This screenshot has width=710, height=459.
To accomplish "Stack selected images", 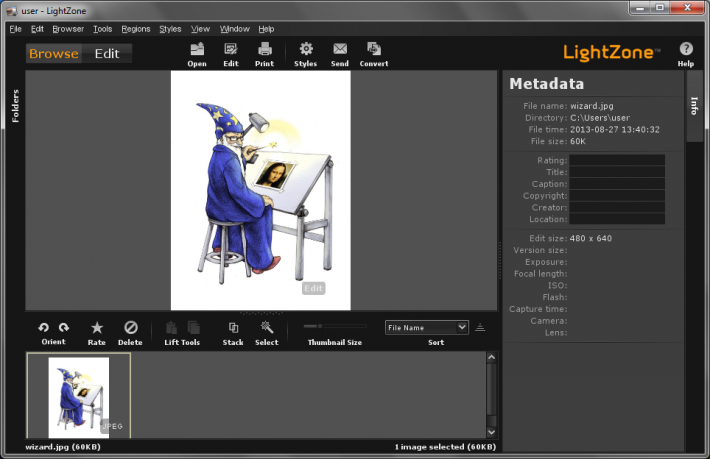I will (233, 327).
